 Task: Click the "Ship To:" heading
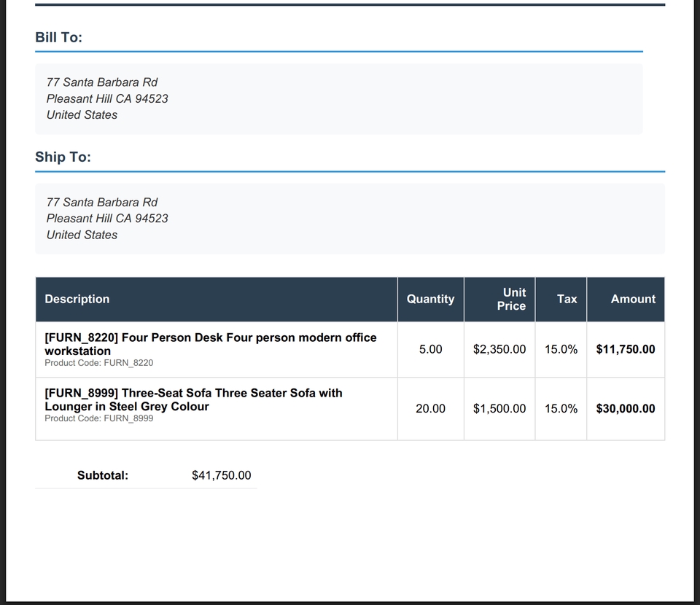pyautogui.click(x=63, y=157)
